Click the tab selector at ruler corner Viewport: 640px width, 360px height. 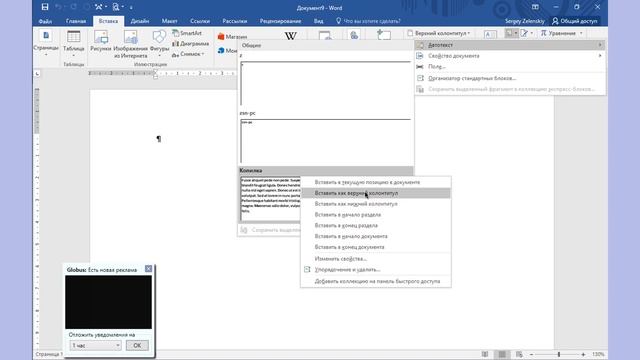[37, 73]
